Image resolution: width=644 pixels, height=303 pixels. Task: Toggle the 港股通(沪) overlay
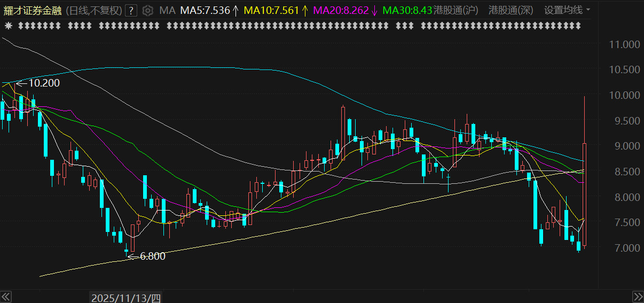click(x=455, y=10)
